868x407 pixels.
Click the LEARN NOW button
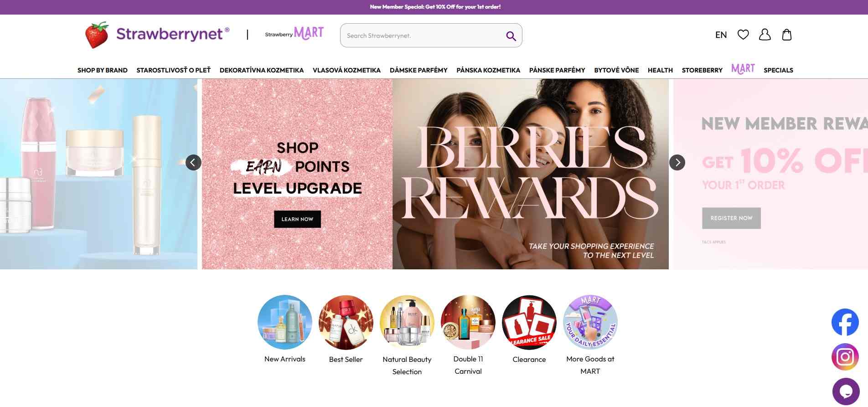(x=297, y=219)
